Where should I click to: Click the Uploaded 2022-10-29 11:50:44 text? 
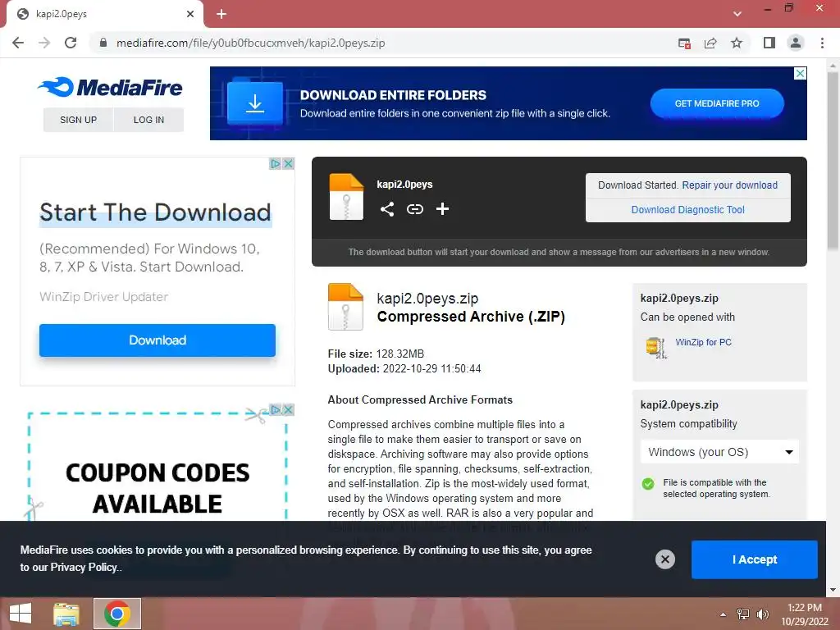point(404,368)
